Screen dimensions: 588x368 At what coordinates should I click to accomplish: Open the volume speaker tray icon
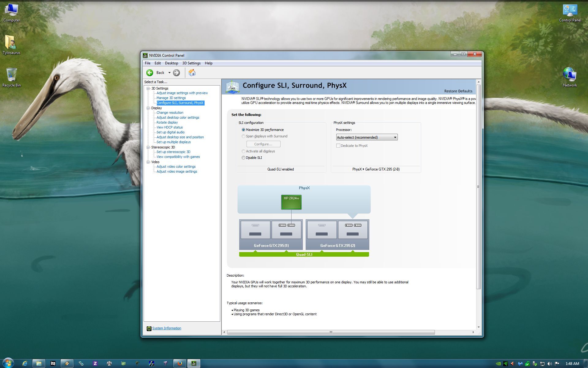point(550,364)
